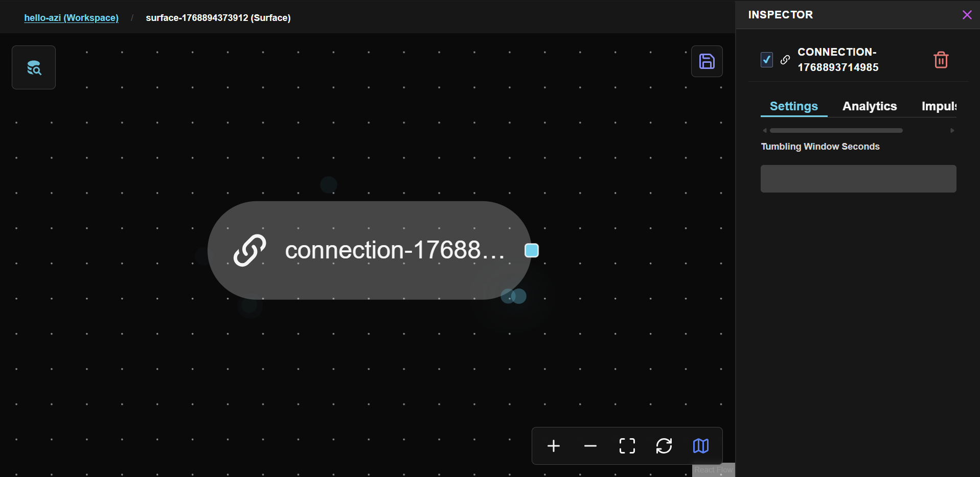Refresh the canvas with the circular arrows

[x=664, y=446]
